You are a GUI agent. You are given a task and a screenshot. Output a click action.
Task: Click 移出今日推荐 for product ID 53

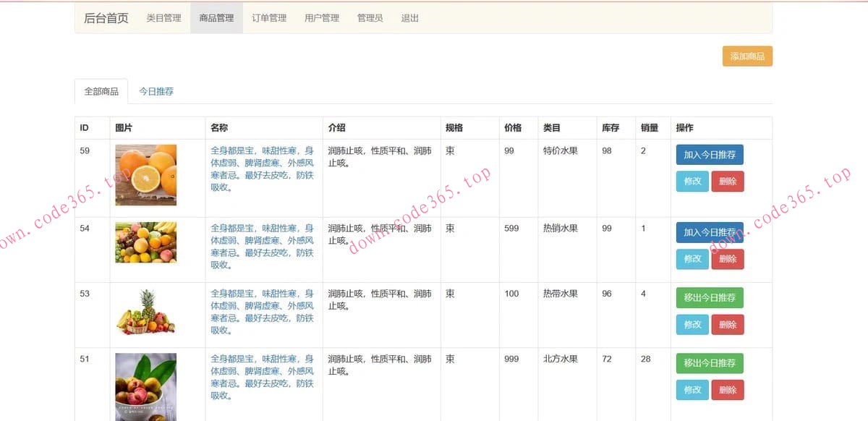(x=710, y=297)
